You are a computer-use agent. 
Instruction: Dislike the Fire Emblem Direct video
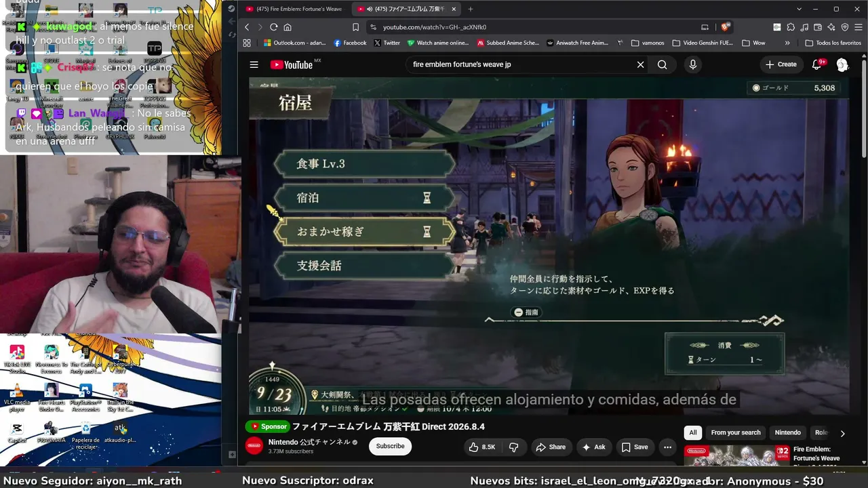(513, 447)
